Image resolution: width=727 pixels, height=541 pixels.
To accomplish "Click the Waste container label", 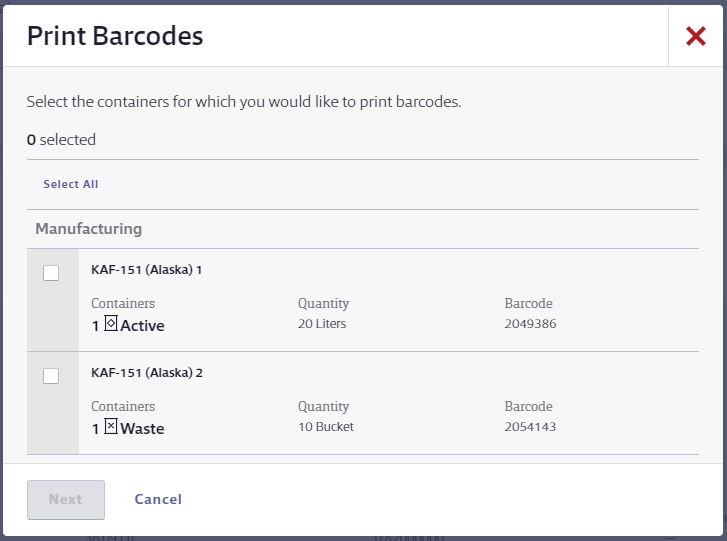I will (x=142, y=428).
